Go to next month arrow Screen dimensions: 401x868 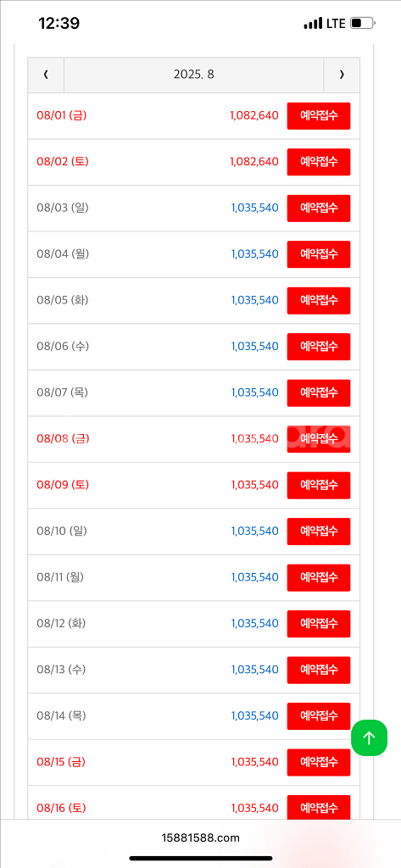(x=342, y=75)
